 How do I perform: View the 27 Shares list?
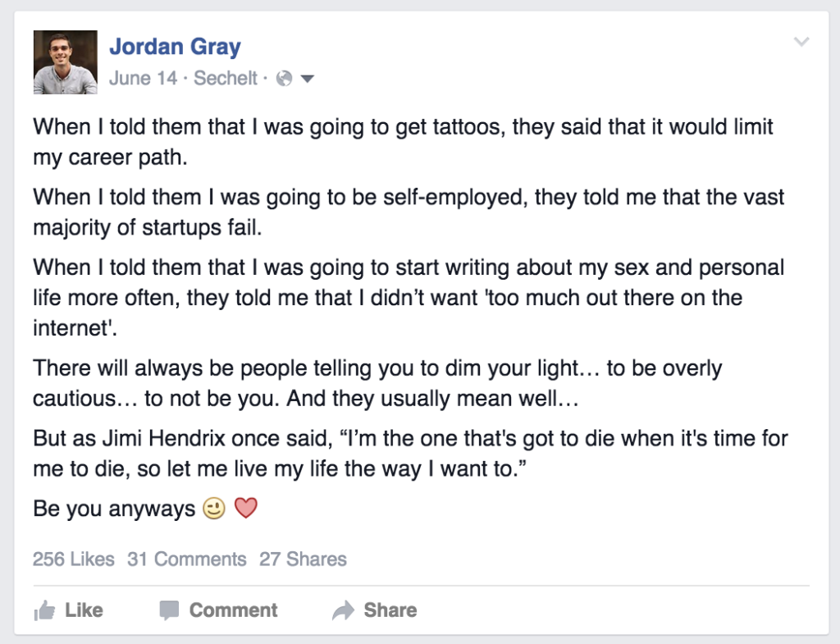(x=303, y=560)
